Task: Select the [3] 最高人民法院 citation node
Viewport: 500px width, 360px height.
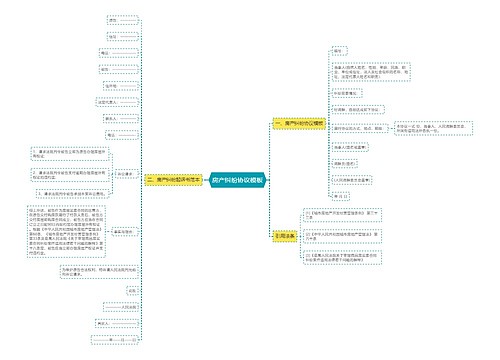Action: point(342,258)
